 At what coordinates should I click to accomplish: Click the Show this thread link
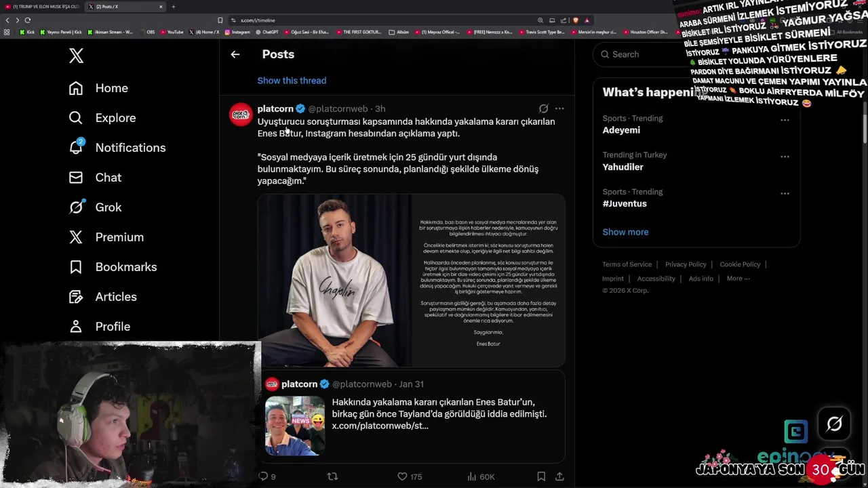tap(292, 81)
